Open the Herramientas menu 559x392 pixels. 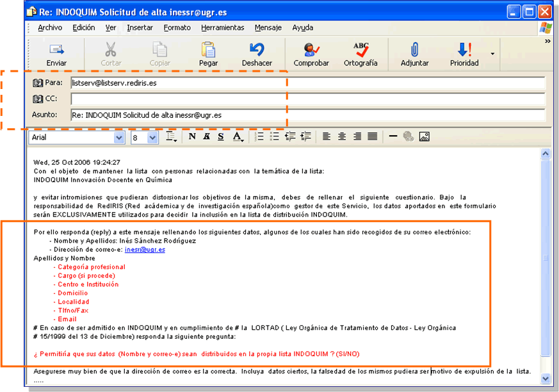point(222,28)
